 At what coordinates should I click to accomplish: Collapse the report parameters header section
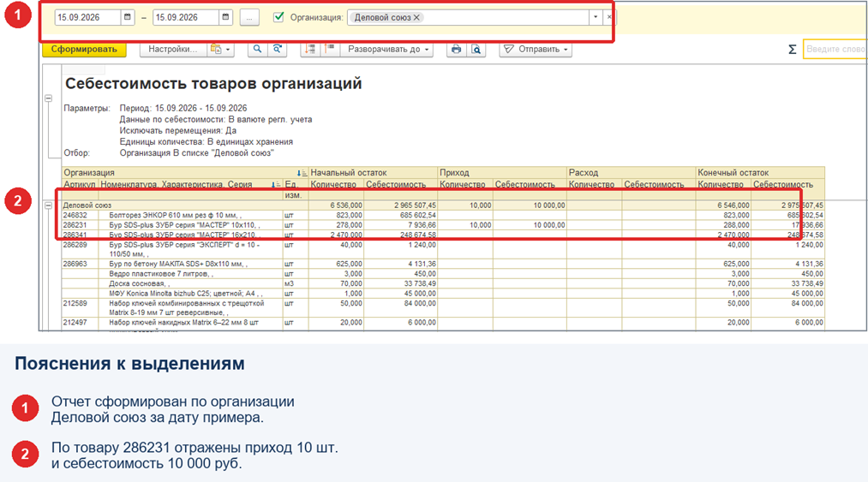48,98
